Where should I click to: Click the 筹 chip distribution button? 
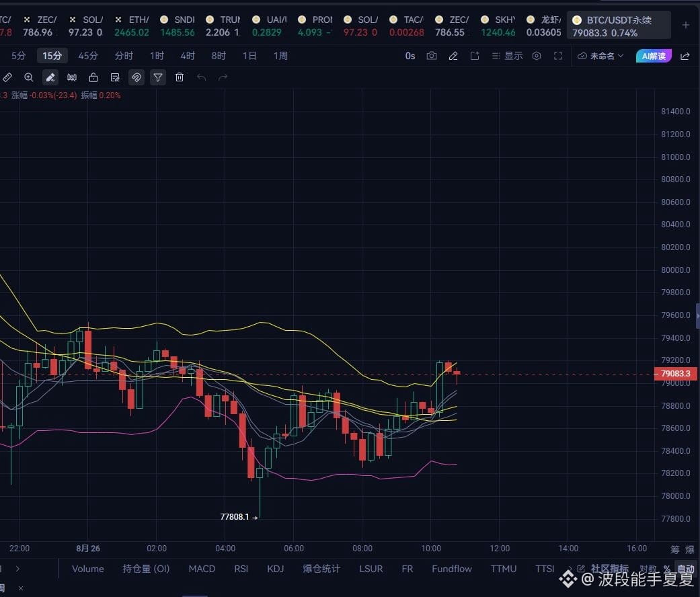[x=674, y=549]
